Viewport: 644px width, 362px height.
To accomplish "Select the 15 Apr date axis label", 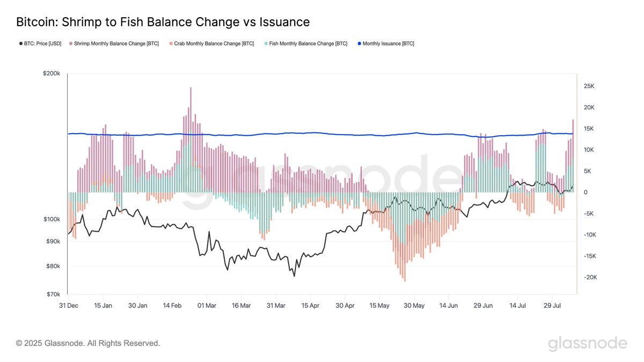I will click(310, 306).
